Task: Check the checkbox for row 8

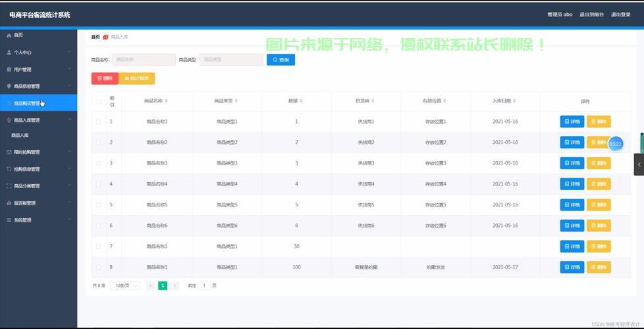Action: [x=99, y=267]
